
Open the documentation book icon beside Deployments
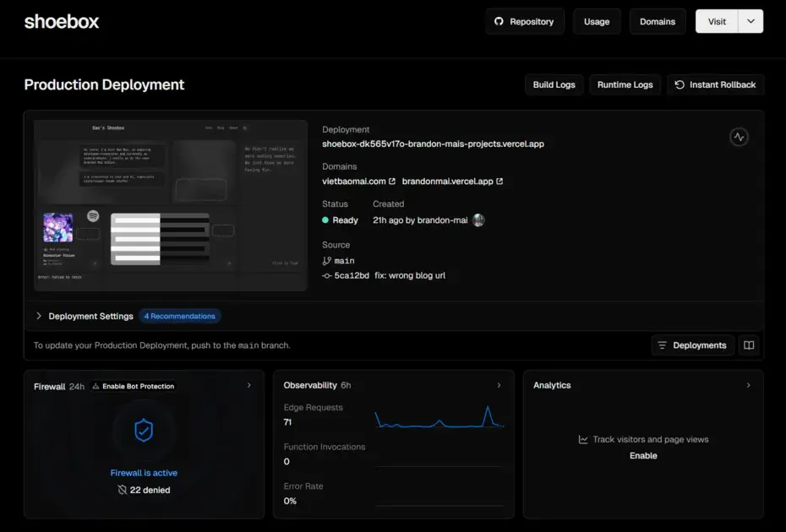point(749,345)
